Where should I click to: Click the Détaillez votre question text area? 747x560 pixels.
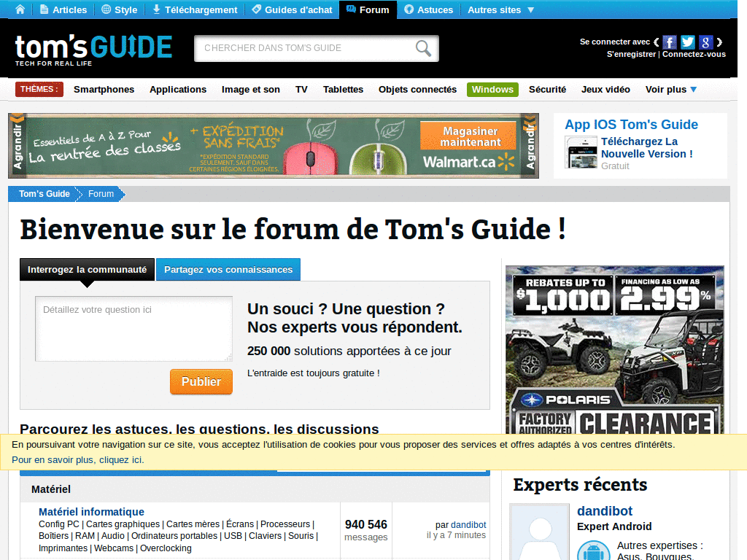tap(134, 329)
